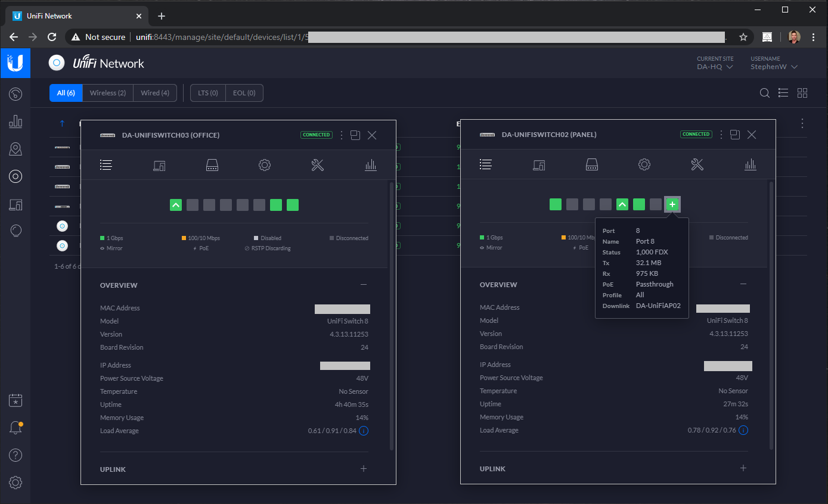Open the Devices sidebar icon
This screenshot has width=828, height=504.
(x=15, y=176)
